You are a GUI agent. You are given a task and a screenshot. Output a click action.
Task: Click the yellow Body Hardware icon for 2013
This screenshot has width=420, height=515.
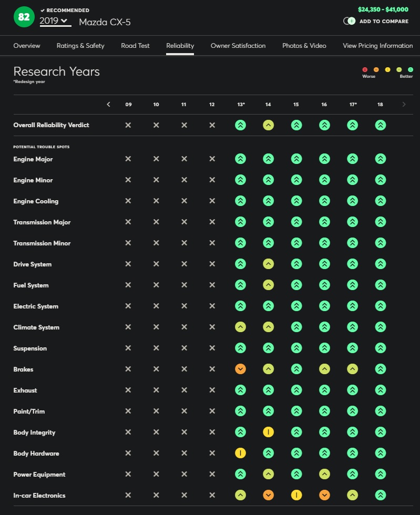tap(240, 453)
